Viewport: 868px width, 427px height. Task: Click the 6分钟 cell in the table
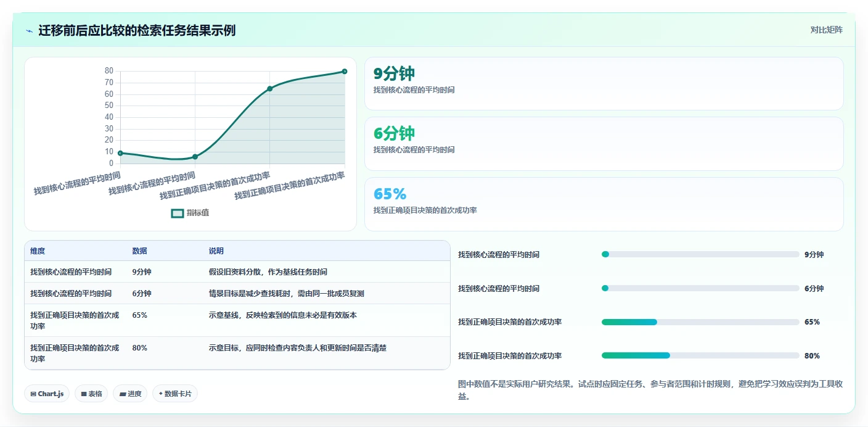(142, 293)
